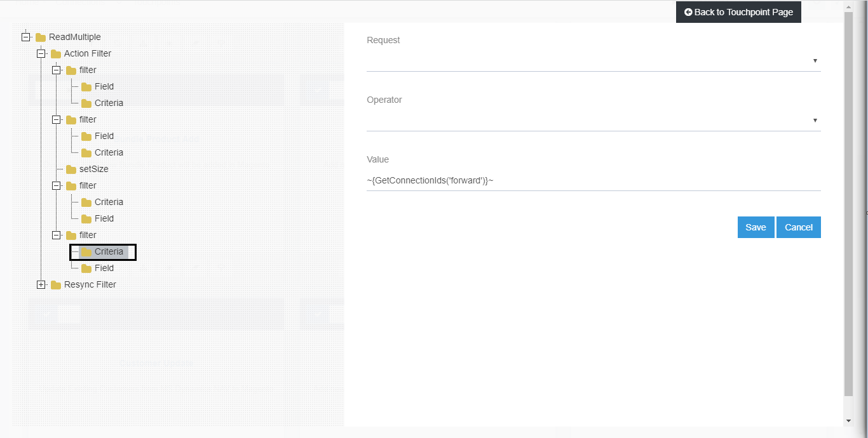The image size is (868, 438).
Task: Open the Request dropdown
Action: [815, 60]
